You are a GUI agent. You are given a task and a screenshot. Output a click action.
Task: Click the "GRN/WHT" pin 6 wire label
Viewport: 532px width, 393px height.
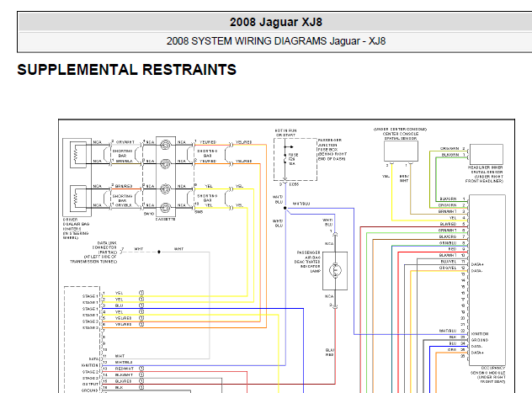coord(448,231)
